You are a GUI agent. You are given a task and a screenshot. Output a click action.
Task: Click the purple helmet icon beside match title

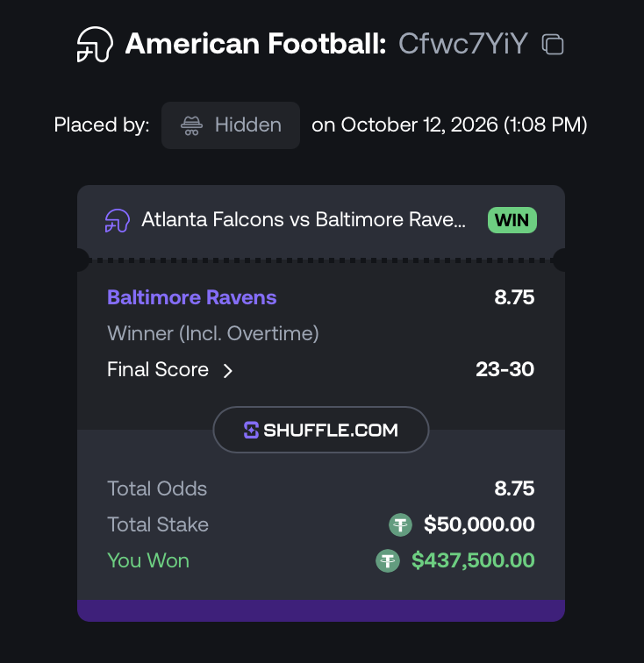[118, 221]
